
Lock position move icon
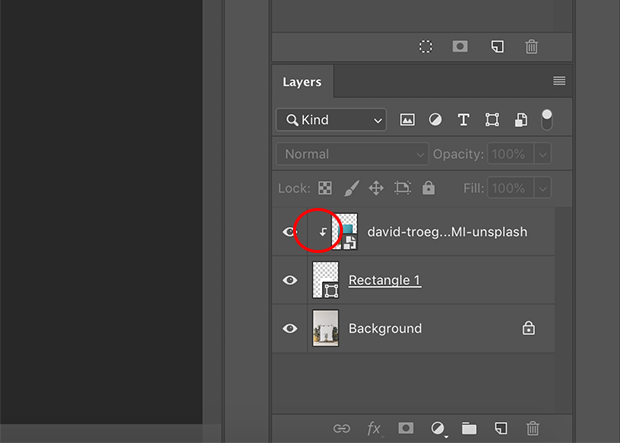click(x=376, y=188)
